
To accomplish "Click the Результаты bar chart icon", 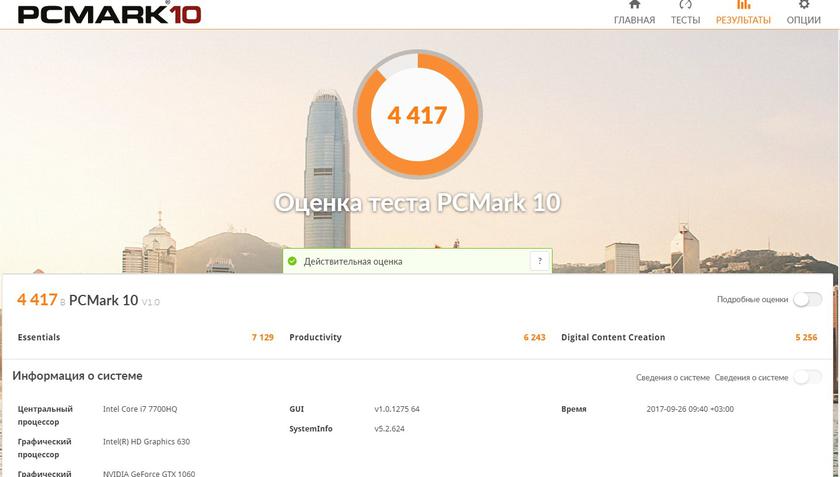I will tap(743, 5).
